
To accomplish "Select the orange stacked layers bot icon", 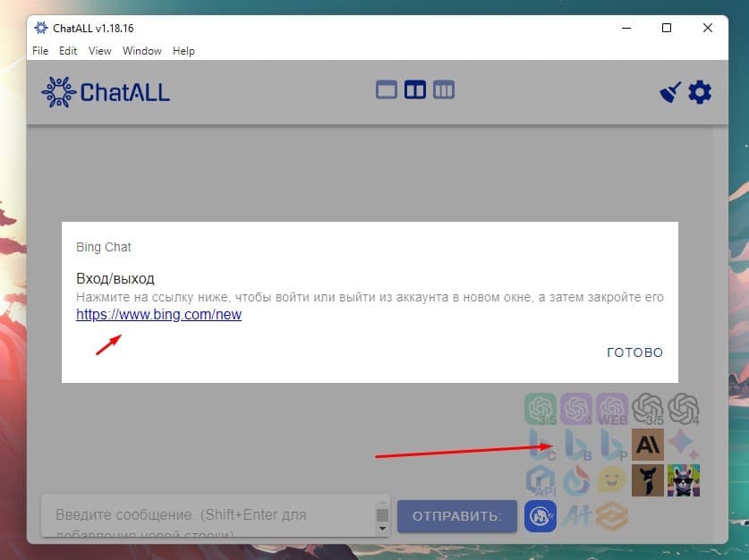I will click(x=612, y=516).
